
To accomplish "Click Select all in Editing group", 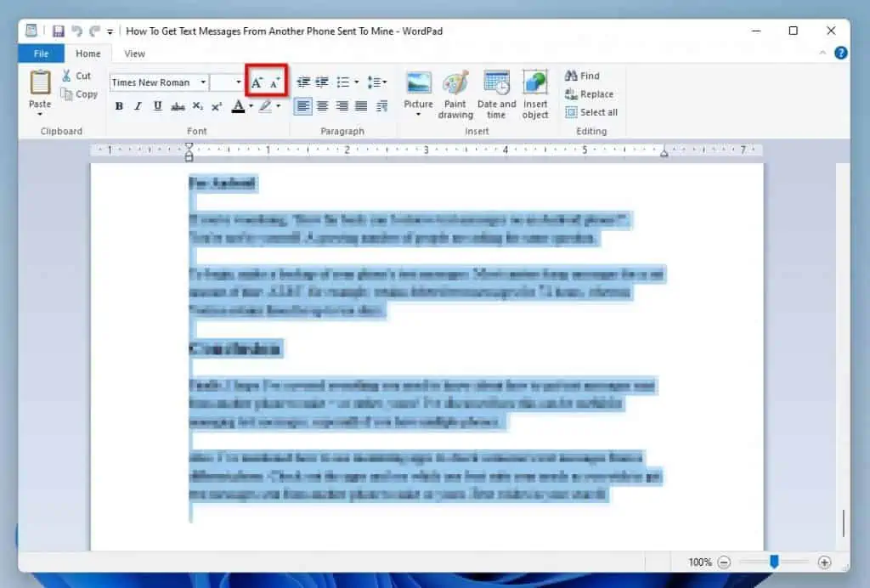I will tap(590, 112).
